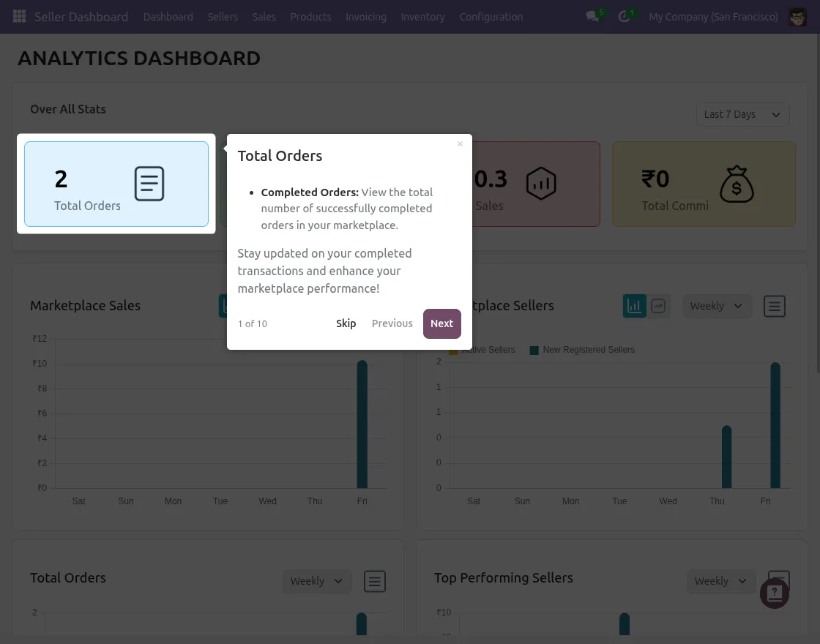Open the Last 7 Days dropdown
The image size is (820, 644).
742,114
